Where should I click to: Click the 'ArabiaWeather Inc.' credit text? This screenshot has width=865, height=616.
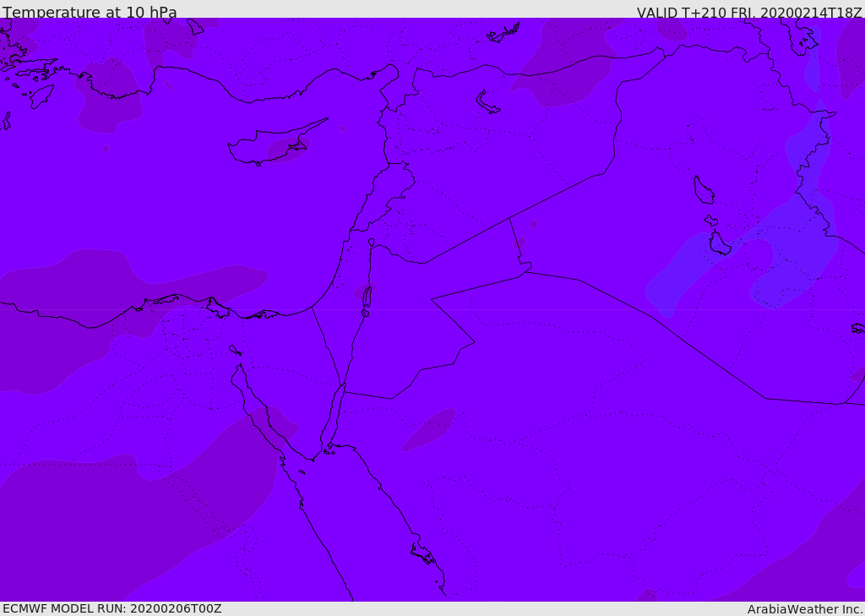click(805, 609)
